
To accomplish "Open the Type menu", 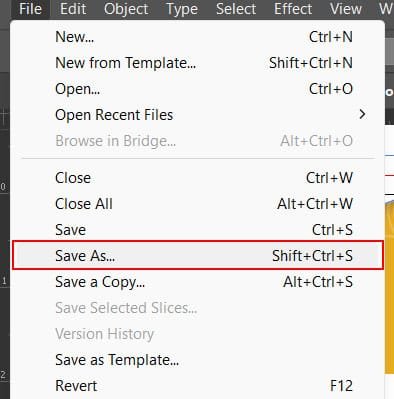I will pyautogui.click(x=182, y=9).
